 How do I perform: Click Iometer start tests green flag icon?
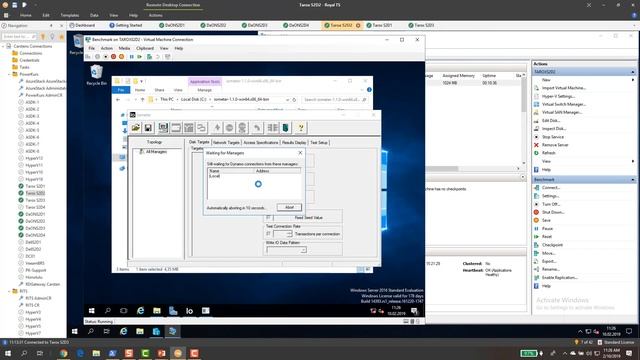pyautogui.click(x=217, y=128)
